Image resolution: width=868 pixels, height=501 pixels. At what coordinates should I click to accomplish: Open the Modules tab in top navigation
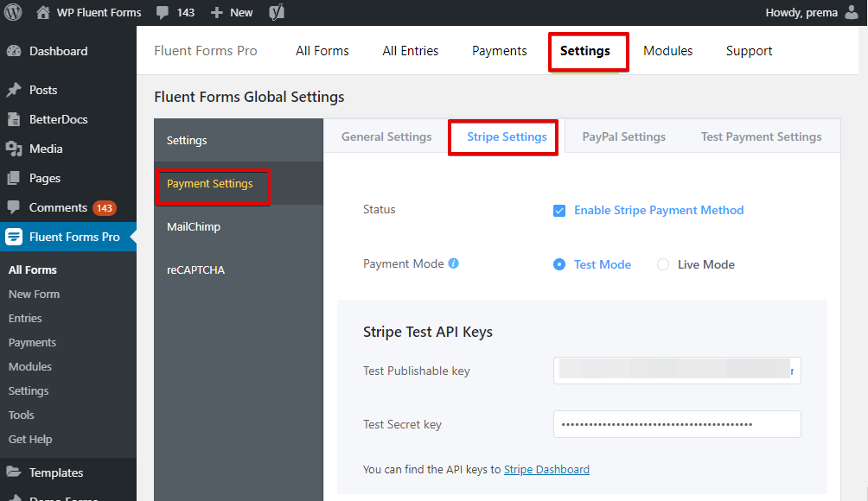667,51
